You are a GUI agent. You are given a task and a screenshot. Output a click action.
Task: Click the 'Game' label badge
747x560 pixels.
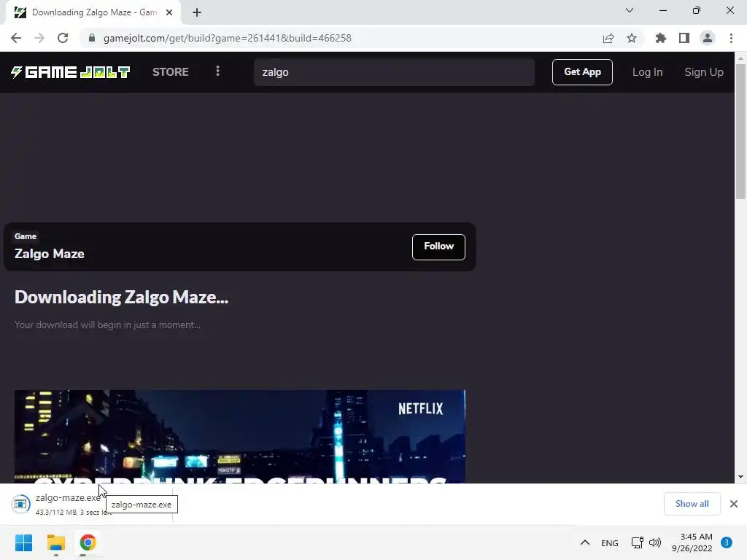coord(26,236)
